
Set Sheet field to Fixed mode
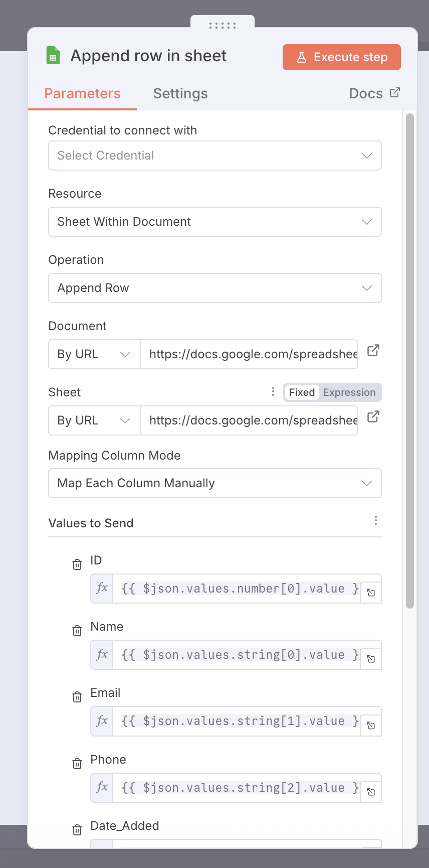[302, 392]
